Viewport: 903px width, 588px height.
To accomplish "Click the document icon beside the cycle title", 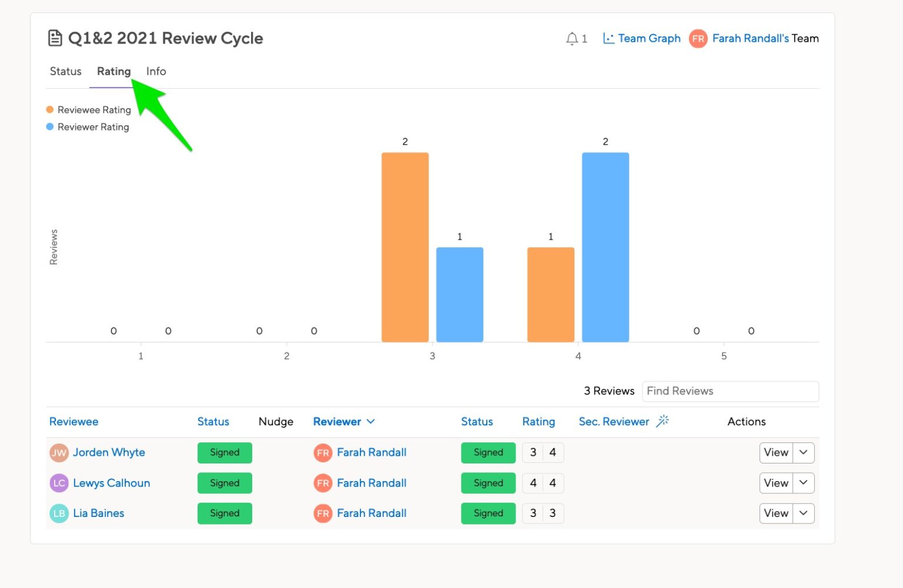I will (55, 37).
